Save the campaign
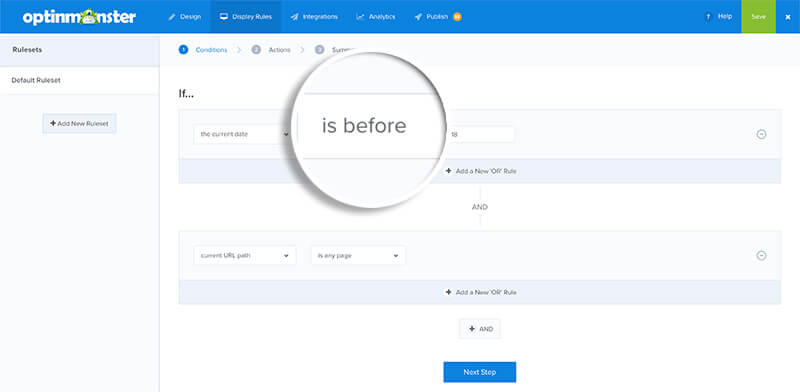Image resolution: width=800 pixels, height=392 pixels. 758,17
